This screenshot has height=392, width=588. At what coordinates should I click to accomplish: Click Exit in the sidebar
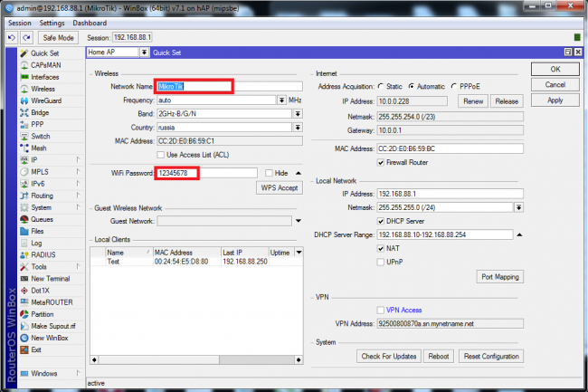36,349
